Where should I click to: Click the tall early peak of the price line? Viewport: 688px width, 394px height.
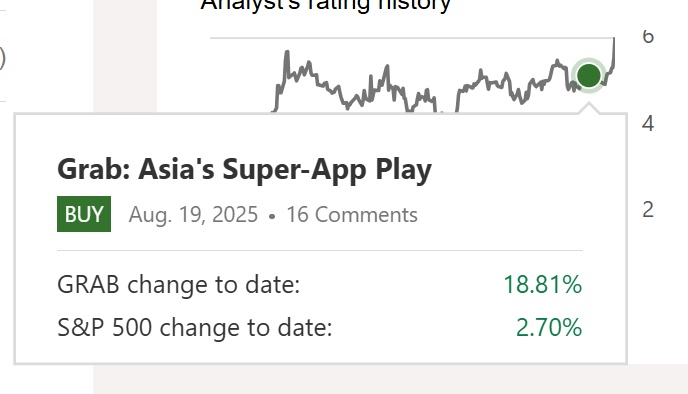click(287, 54)
